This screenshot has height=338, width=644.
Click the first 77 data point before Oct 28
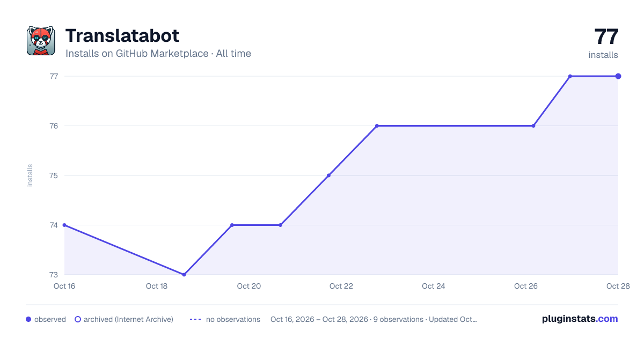[x=570, y=76]
